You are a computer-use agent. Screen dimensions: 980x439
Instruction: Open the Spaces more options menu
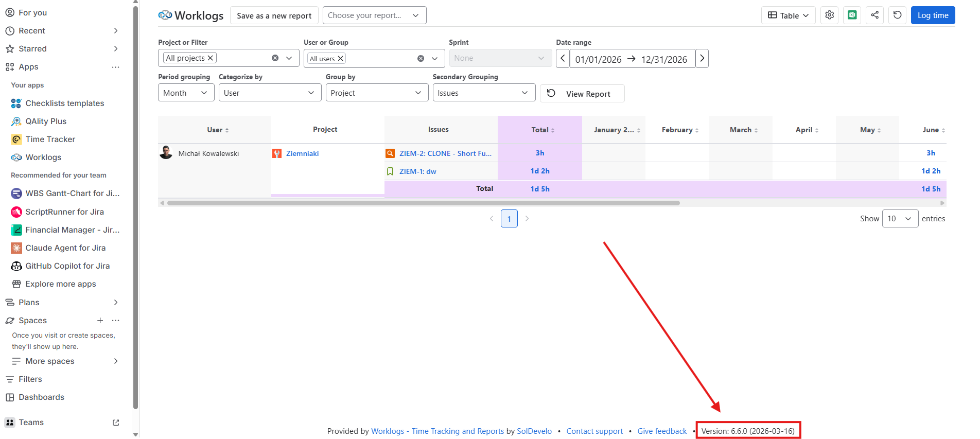click(116, 321)
